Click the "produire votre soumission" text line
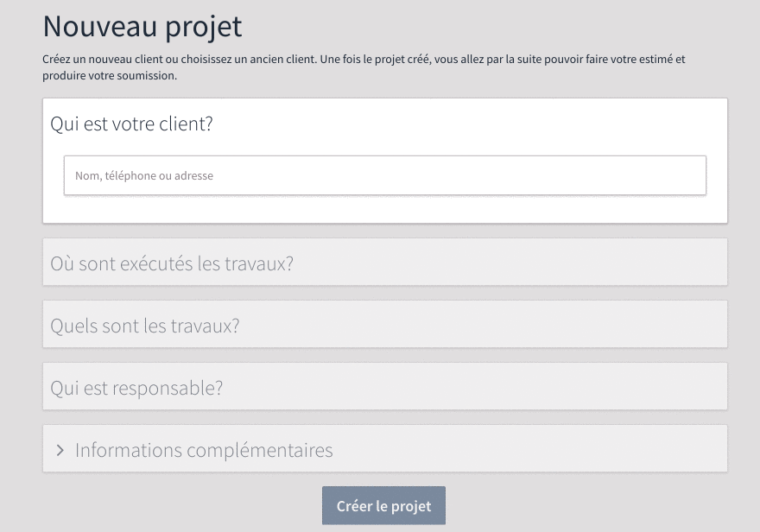The image size is (760, 532). click(110, 76)
